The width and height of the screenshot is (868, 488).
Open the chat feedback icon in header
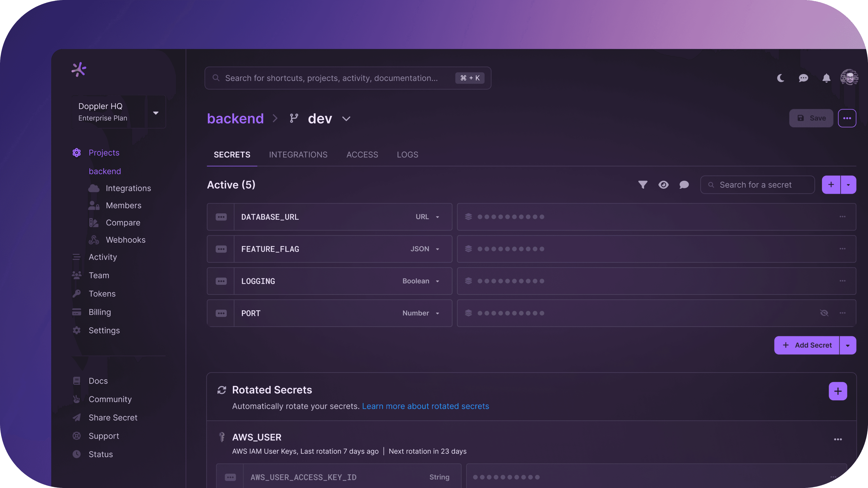pyautogui.click(x=803, y=78)
